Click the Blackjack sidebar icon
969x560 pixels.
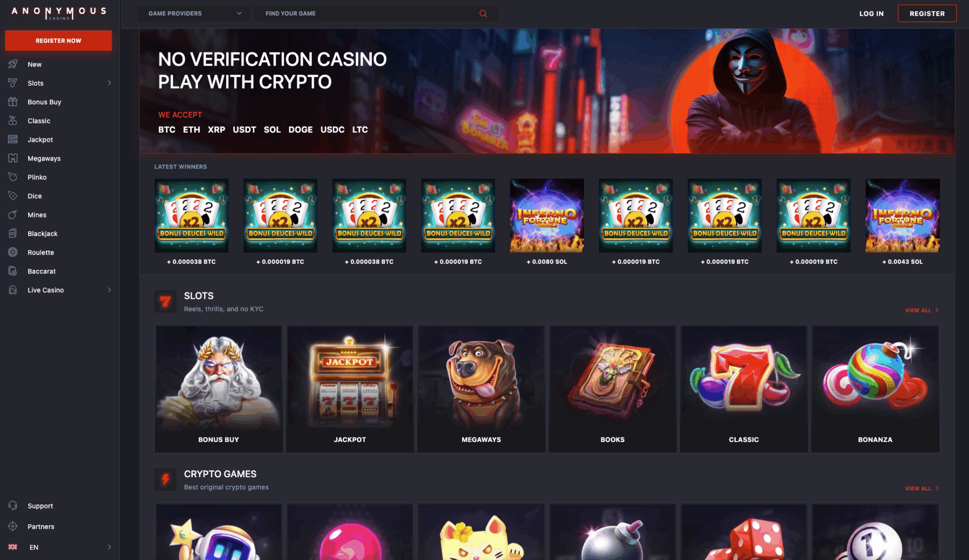(x=13, y=233)
